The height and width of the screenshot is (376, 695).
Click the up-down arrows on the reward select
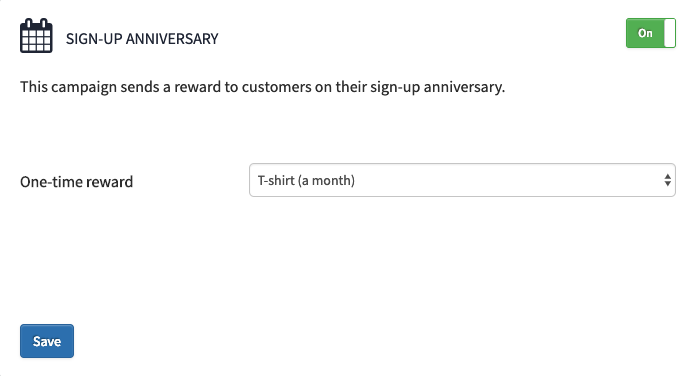click(668, 180)
